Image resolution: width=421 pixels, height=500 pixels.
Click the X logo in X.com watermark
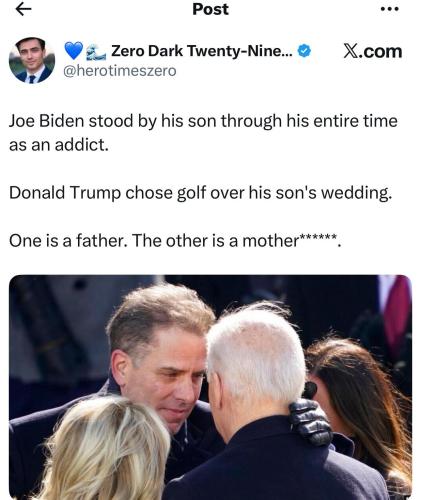(x=351, y=51)
